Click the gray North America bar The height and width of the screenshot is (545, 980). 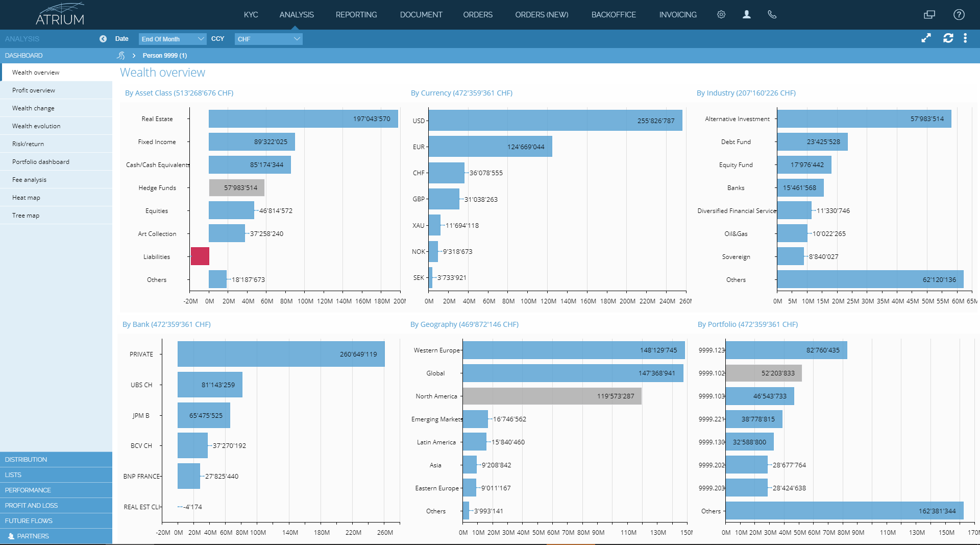pos(552,396)
